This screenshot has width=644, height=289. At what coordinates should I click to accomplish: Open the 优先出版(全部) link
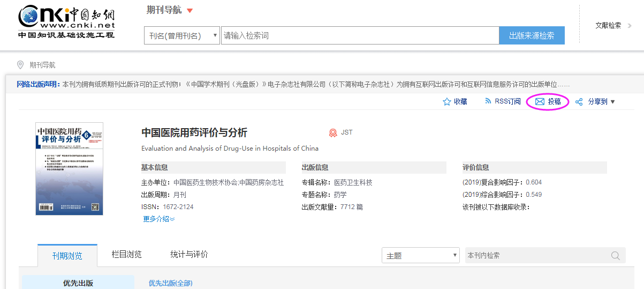171,283
